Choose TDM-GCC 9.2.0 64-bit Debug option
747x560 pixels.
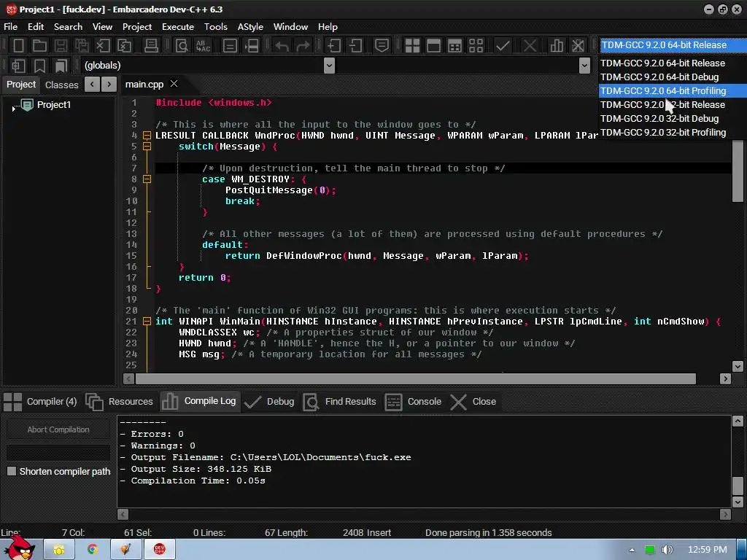672,77
